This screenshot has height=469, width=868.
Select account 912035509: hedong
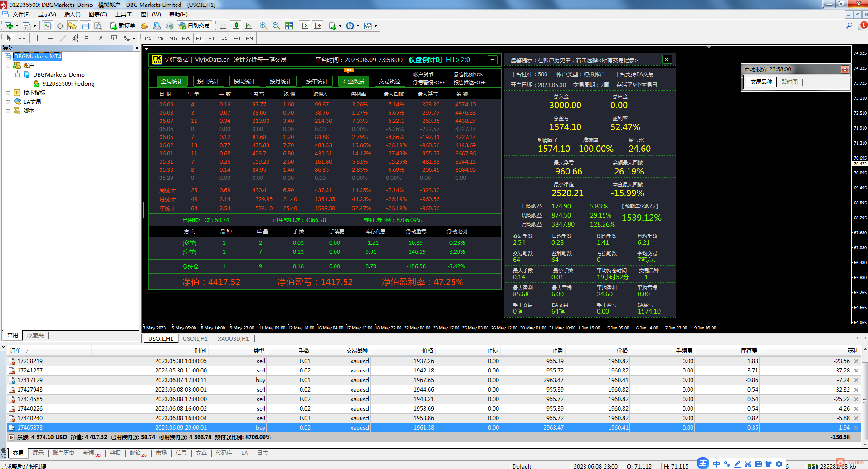(68, 84)
